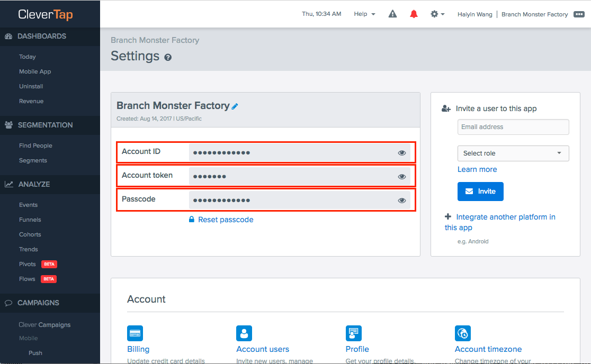591x364 pixels.
Task: Click the Invite button
Action: coord(480,191)
